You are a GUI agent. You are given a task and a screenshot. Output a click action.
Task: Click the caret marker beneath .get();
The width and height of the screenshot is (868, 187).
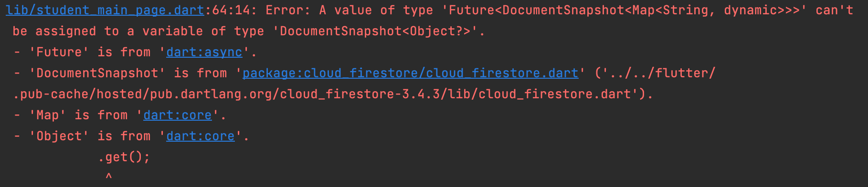tap(109, 176)
